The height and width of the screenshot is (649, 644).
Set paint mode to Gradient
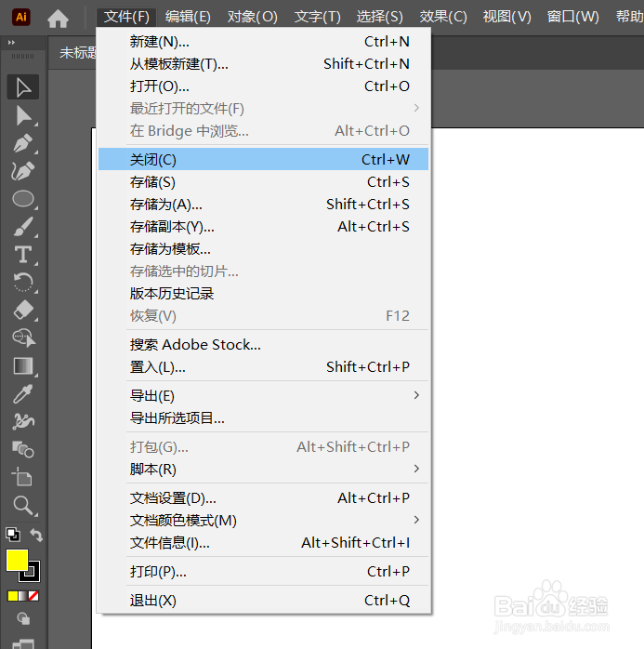pyautogui.click(x=23, y=596)
